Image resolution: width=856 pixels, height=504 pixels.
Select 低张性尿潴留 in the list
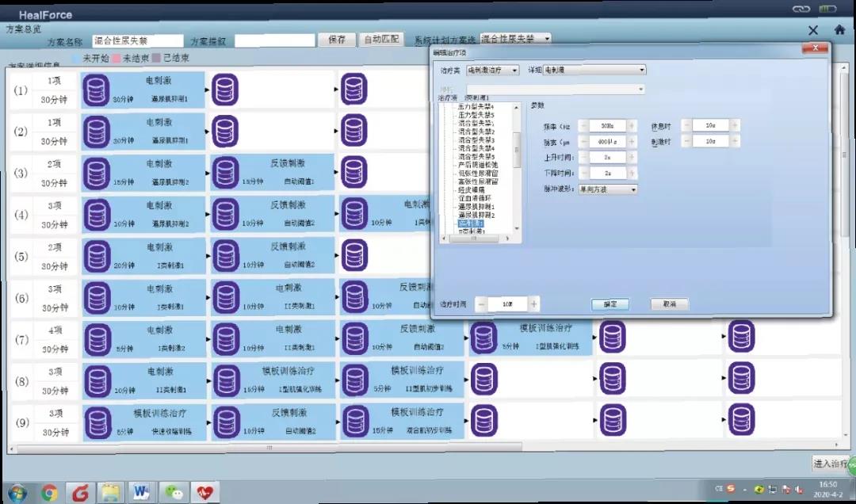478,172
